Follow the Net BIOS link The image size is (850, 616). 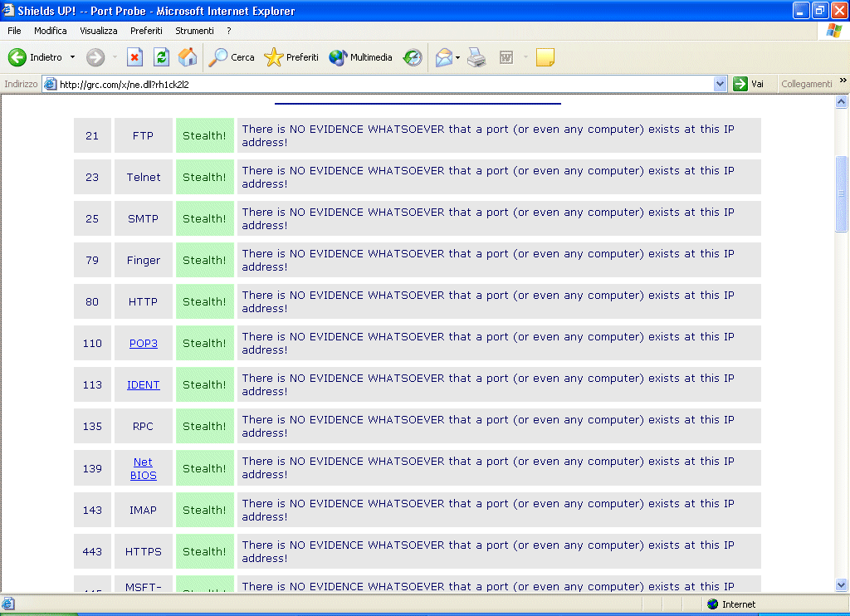pos(143,468)
